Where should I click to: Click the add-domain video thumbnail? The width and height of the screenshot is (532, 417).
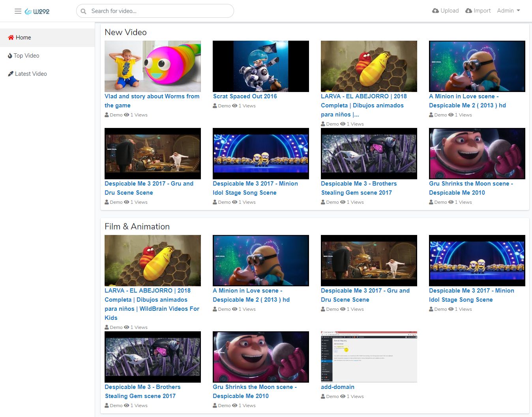(x=369, y=357)
